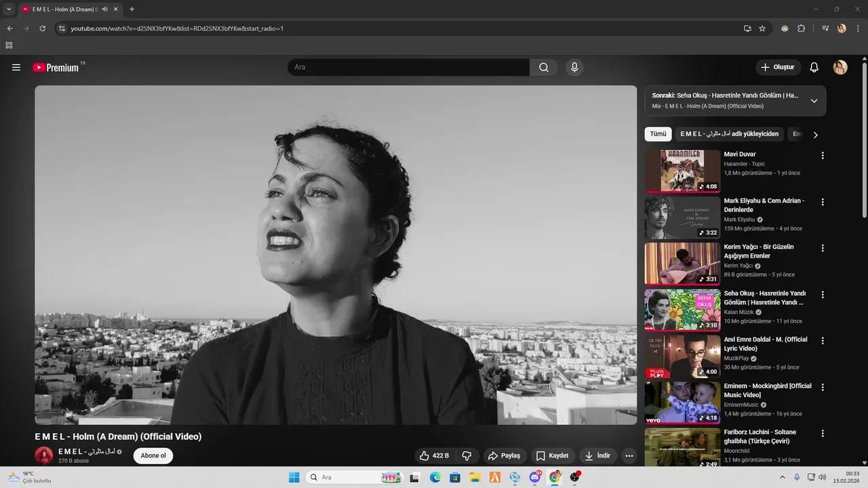The width and height of the screenshot is (868, 488).
Task: Open Chrome three-dot menu
Action: (x=859, y=28)
